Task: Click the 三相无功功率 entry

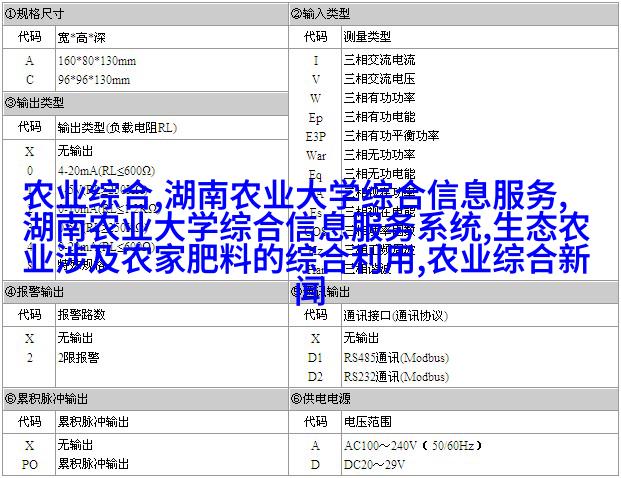Action: click(379, 154)
